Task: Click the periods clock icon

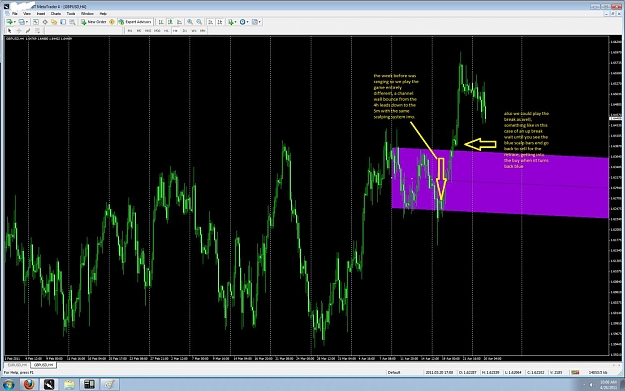Action: click(x=242, y=22)
